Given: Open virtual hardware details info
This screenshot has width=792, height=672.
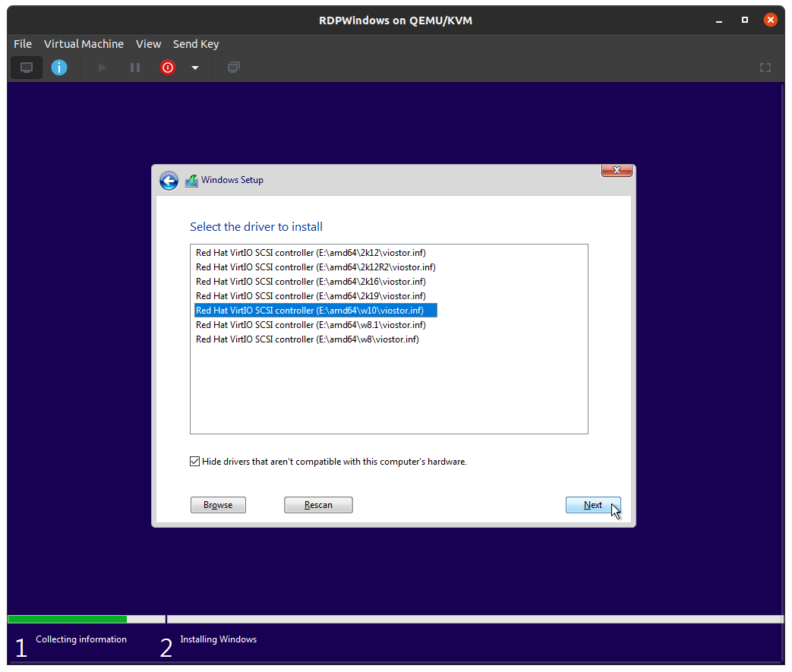Looking at the screenshot, I should click(59, 68).
